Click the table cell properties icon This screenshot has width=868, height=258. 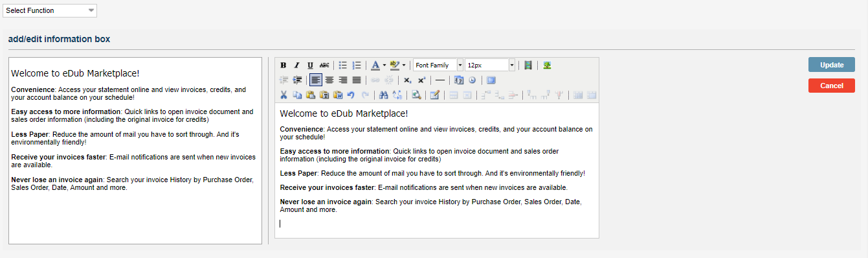(467, 95)
